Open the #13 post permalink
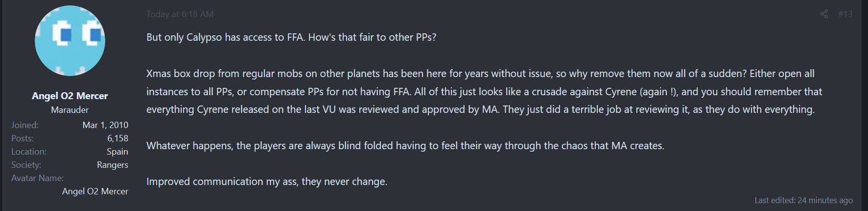The width and height of the screenshot is (868, 211). coord(845,14)
